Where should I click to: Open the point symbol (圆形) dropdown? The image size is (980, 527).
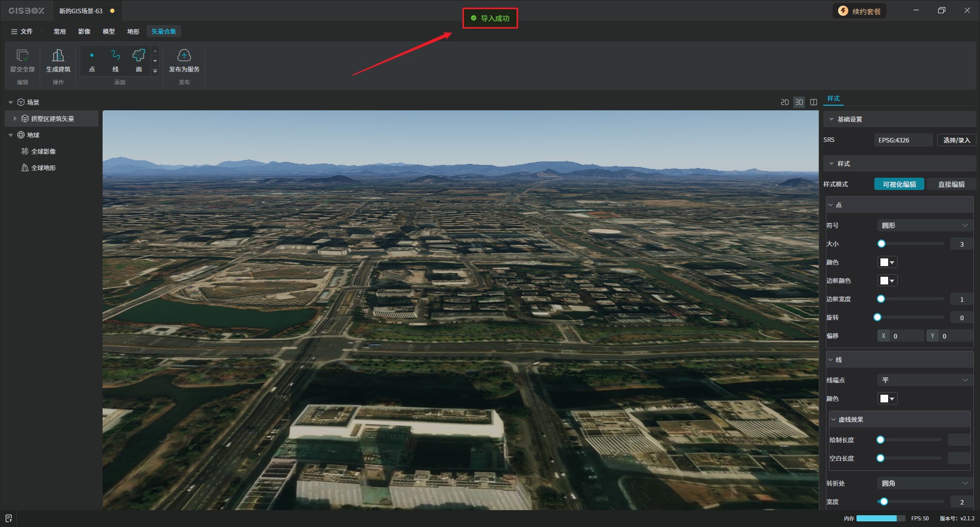tap(924, 225)
